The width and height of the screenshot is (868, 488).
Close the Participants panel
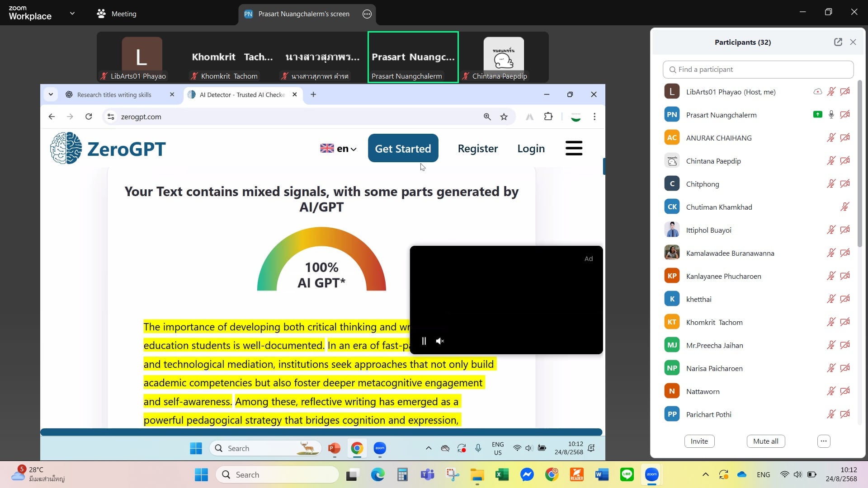[853, 42]
